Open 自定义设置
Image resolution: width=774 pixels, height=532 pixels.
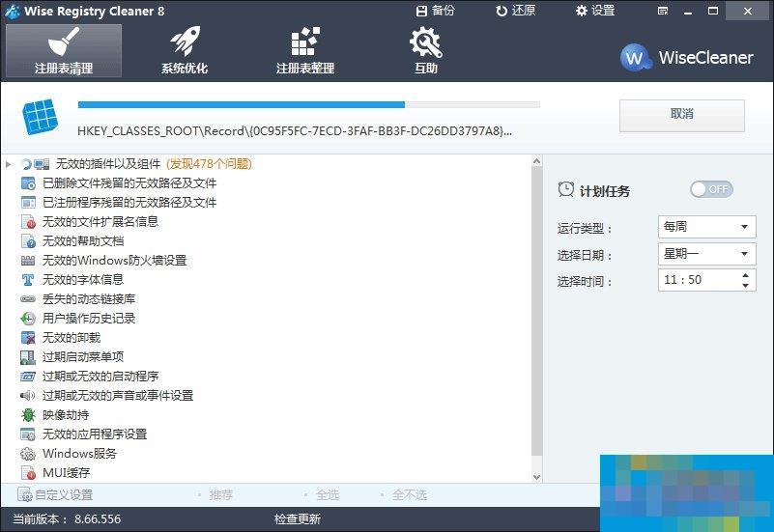click(x=55, y=494)
